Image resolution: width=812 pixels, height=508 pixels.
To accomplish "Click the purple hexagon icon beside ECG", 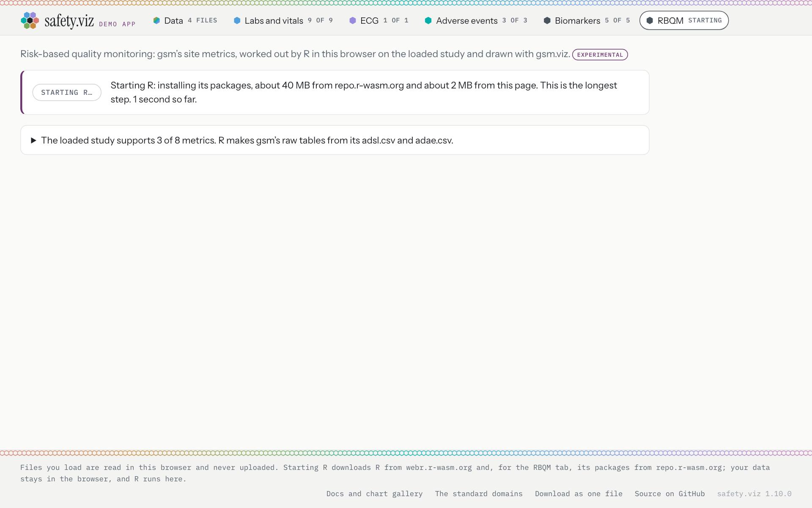I will point(353,20).
